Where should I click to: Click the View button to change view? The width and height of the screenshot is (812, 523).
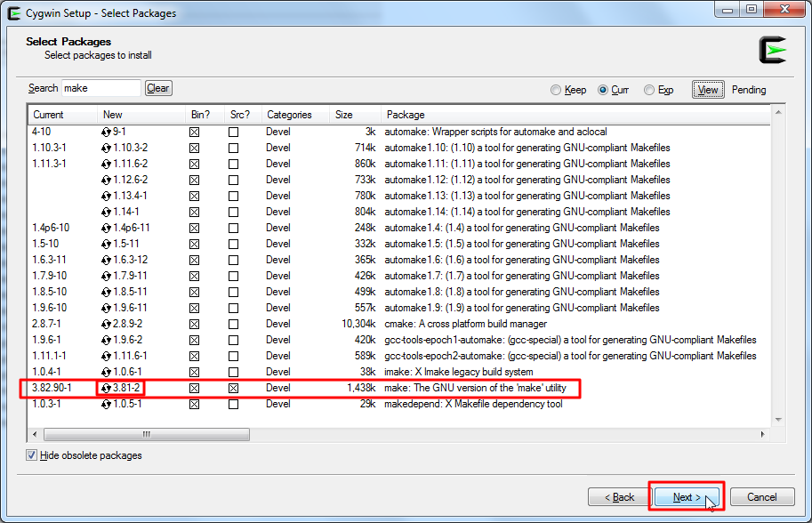[x=708, y=90]
